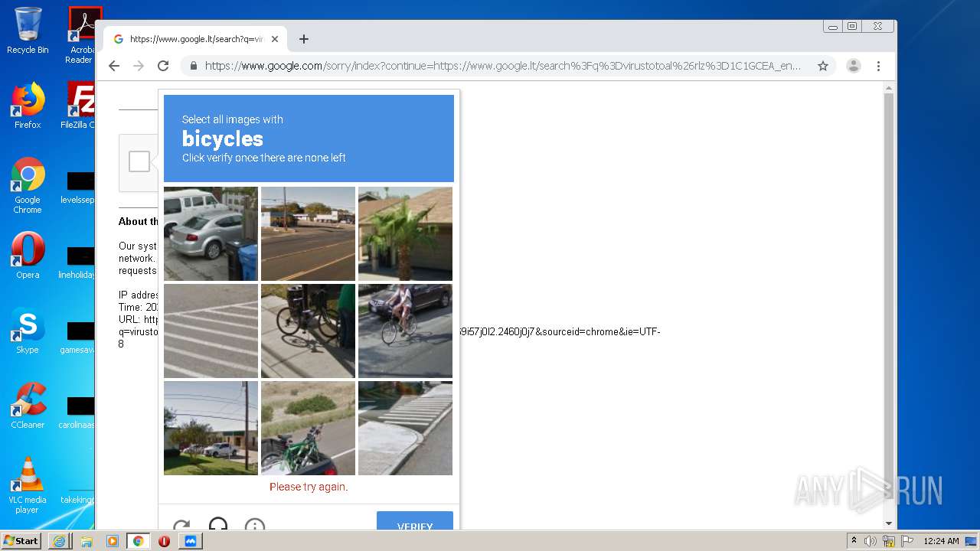Open the Chrome profile avatar
980x551 pixels.
[x=854, y=66]
